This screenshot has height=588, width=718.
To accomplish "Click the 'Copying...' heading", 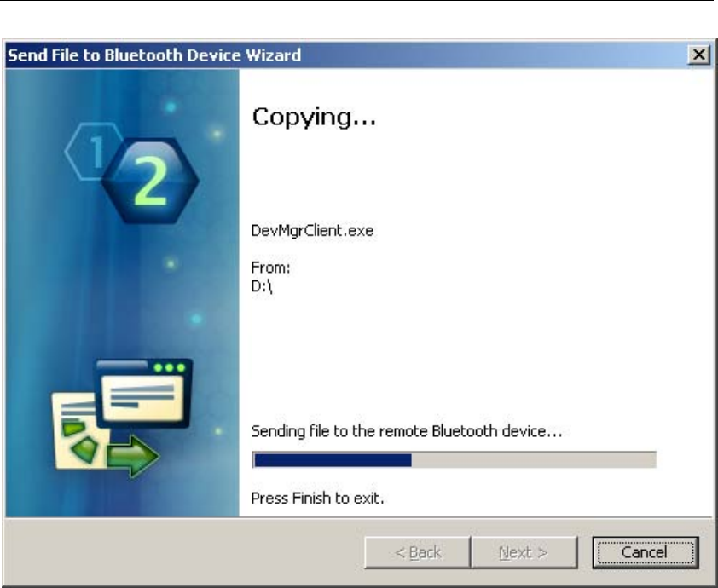I will point(314,117).
